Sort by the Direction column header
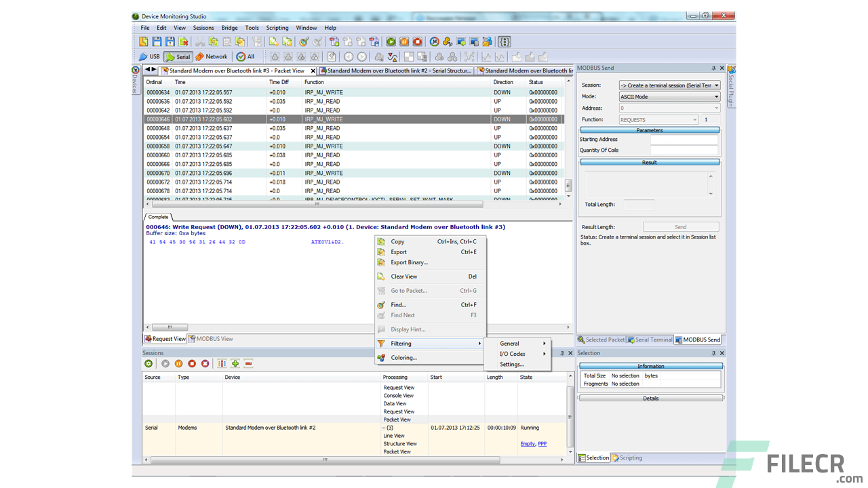Viewport: 868px width, 488px height. click(x=509, y=82)
